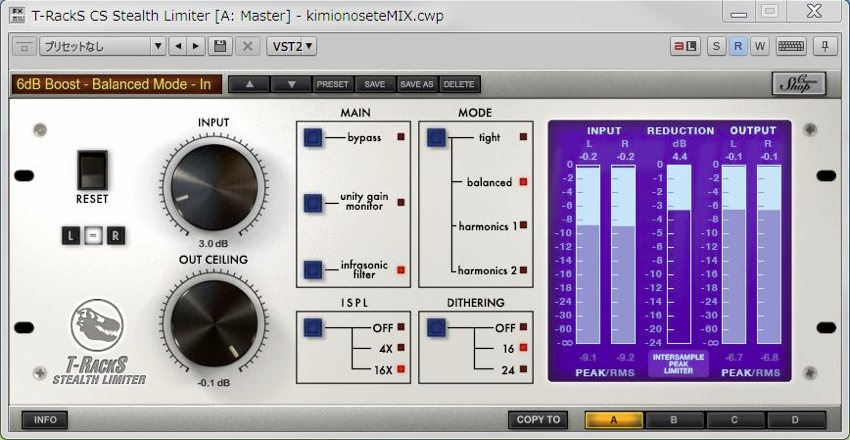Click the OUT CEILING knob
Viewport: 850px width, 440px height.
coord(214,322)
